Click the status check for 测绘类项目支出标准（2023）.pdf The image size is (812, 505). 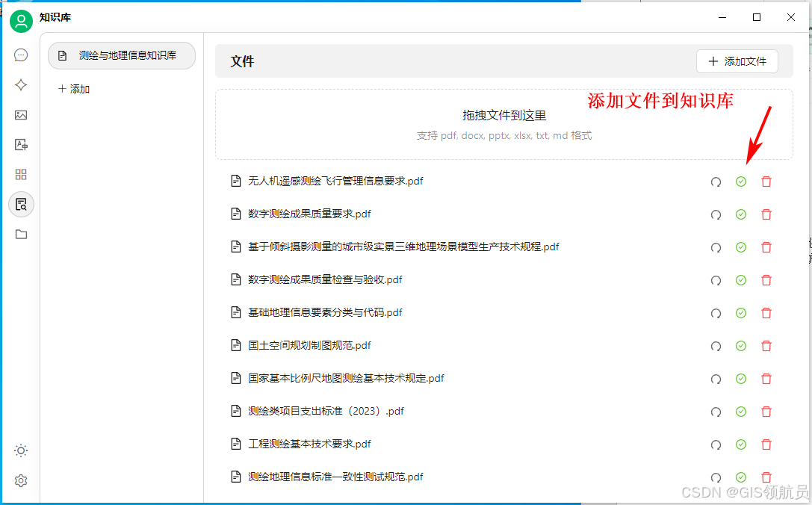pos(741,412)
